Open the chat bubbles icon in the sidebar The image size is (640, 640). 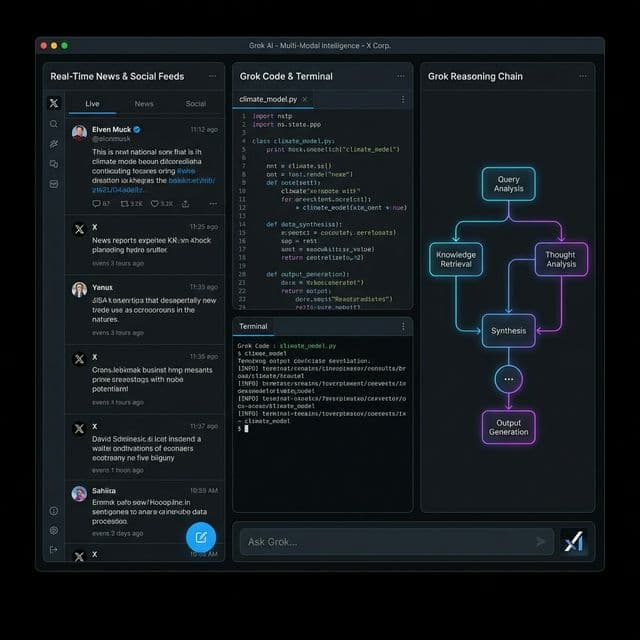(x=54, y=164)
